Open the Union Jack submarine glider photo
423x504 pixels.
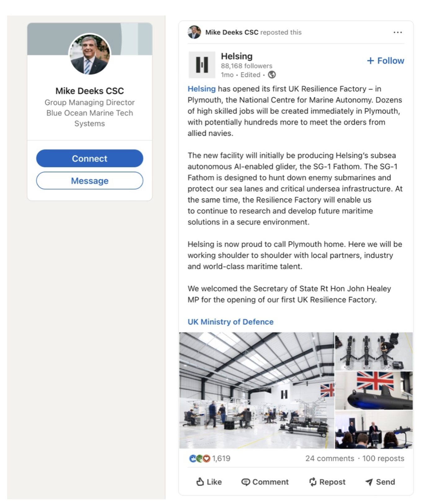coord(374,391)
